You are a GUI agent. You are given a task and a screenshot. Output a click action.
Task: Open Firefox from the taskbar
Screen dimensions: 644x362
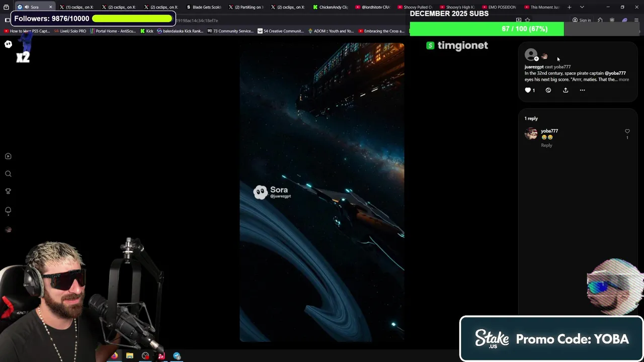coord(115,356)
